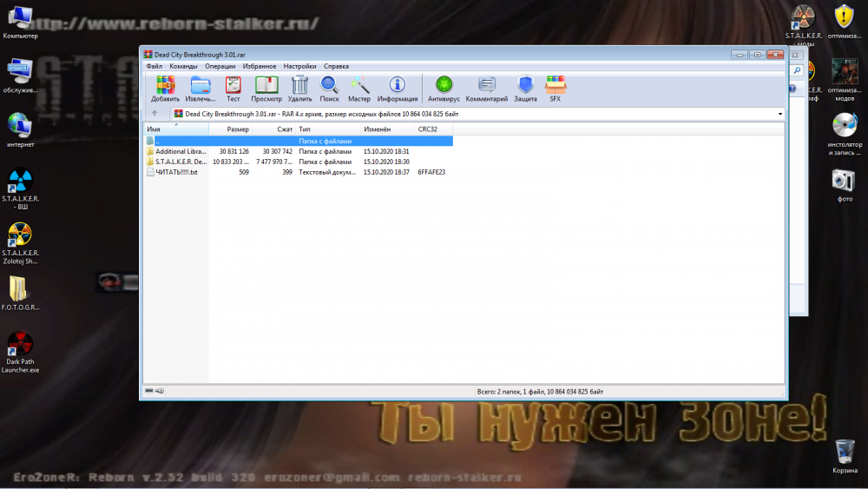
Task: Open the Просмотр (View) tool
Action: tap(266, 89)
